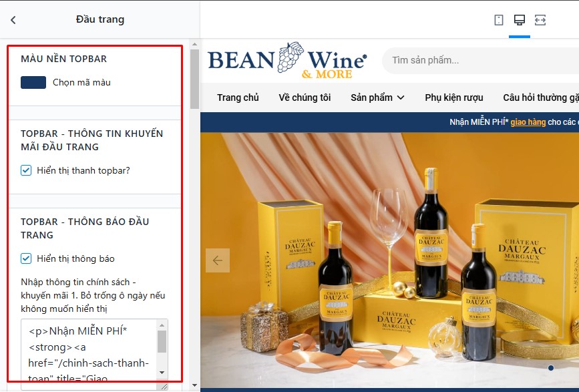The width and height of the screenshot is (579, 392).
Task: Switch to desktop preview icon
Action: click(x=519, y=20)
